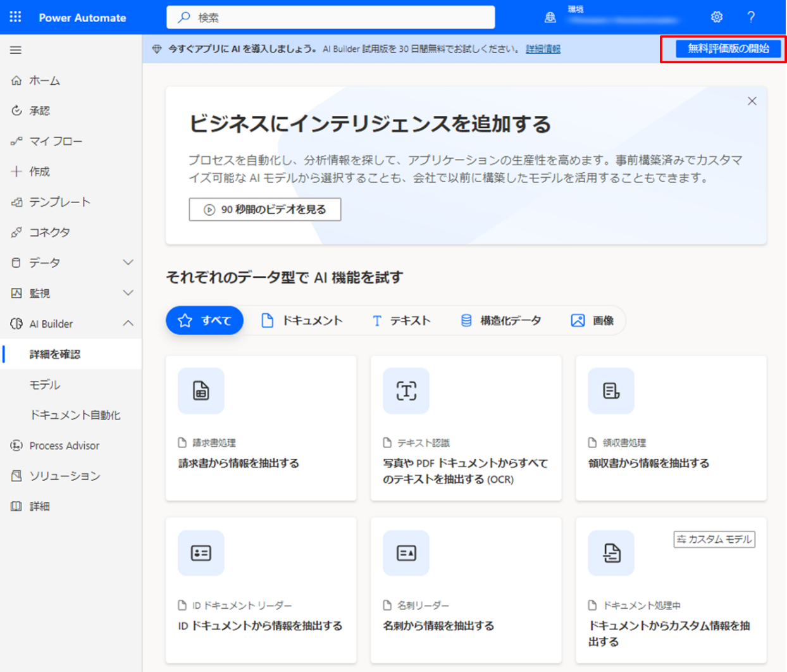Open the 詳細情報 link in banner
The width and height of the screenshot is (787, 672).
(543, 49)
